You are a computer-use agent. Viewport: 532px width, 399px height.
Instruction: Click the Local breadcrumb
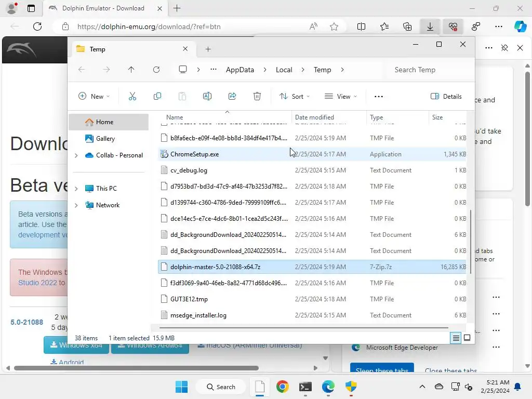tap(284, 70)
